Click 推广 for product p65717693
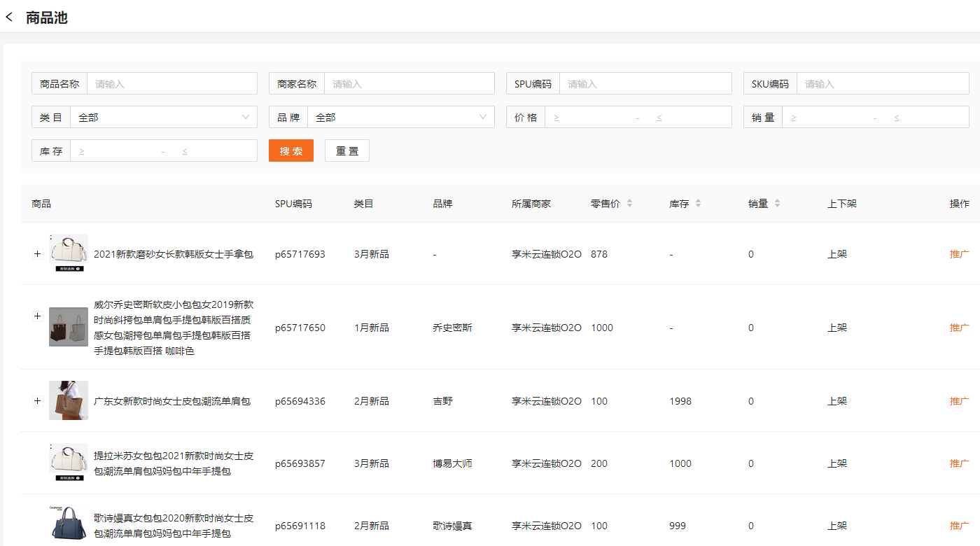This screenshot has height=546, width=980. 959,254
